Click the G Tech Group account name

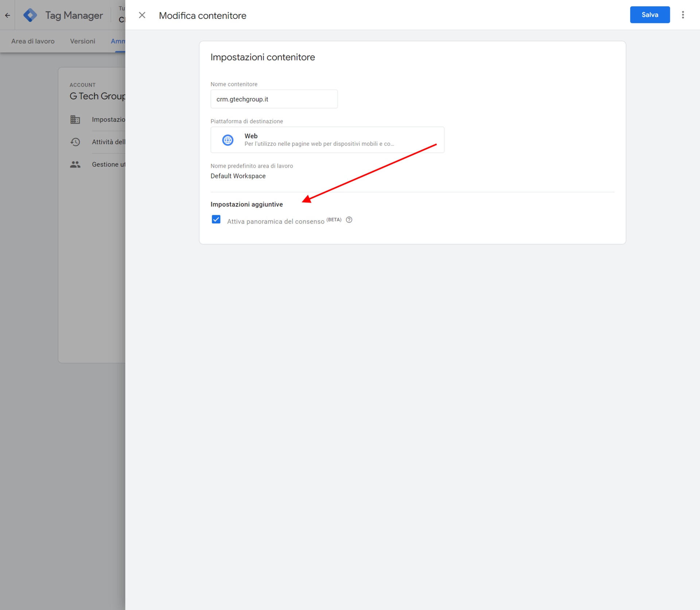pyautogui.click(x=98, y=96)
